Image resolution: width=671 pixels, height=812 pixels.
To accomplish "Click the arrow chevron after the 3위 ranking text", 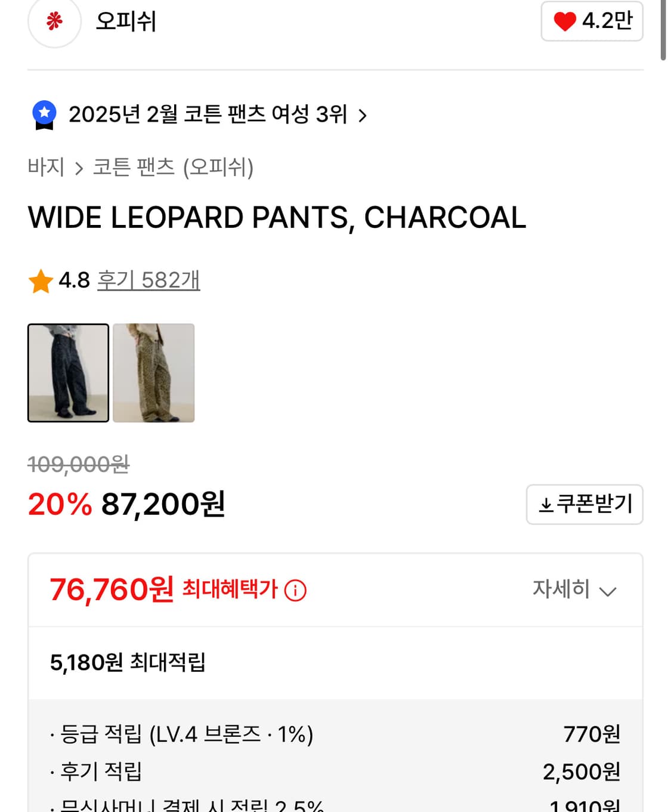I will [363, 115].
